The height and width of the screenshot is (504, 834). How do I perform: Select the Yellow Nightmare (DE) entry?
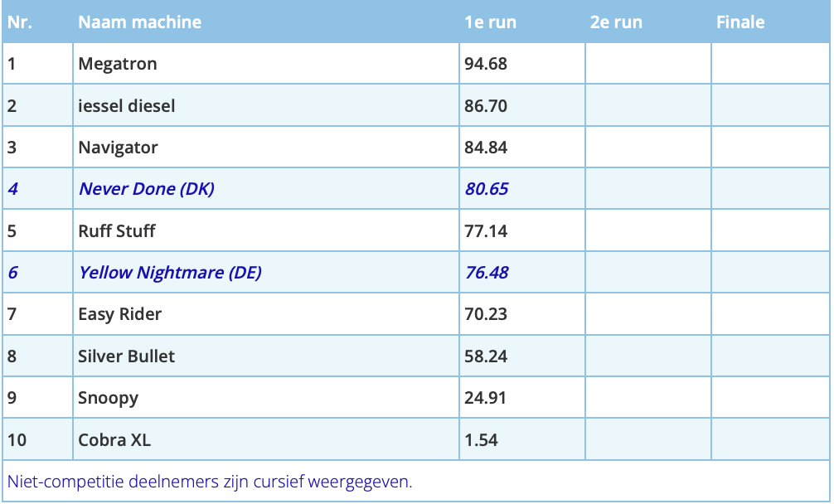[x=170, y=273]
